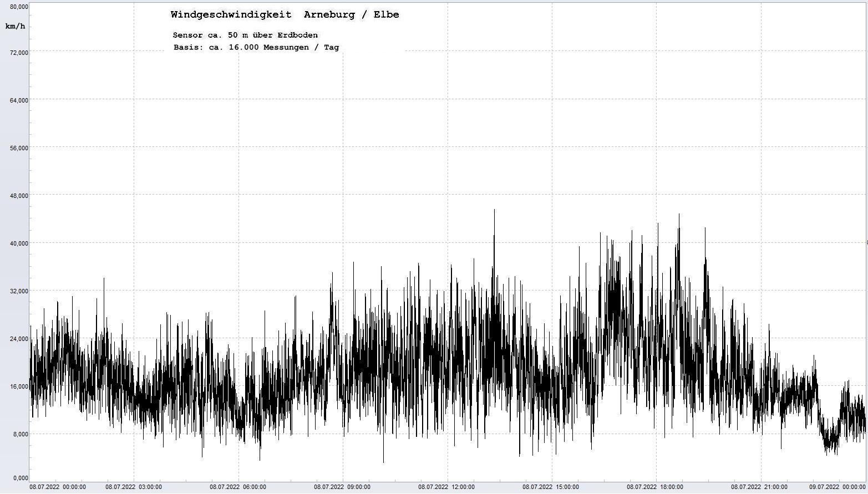Select the subtitle Sensor ca. 50 m über Erdboden
Image resolution: width=868 pixels, height=494 pixels.
pyautogui.click(x=245, y=35)
